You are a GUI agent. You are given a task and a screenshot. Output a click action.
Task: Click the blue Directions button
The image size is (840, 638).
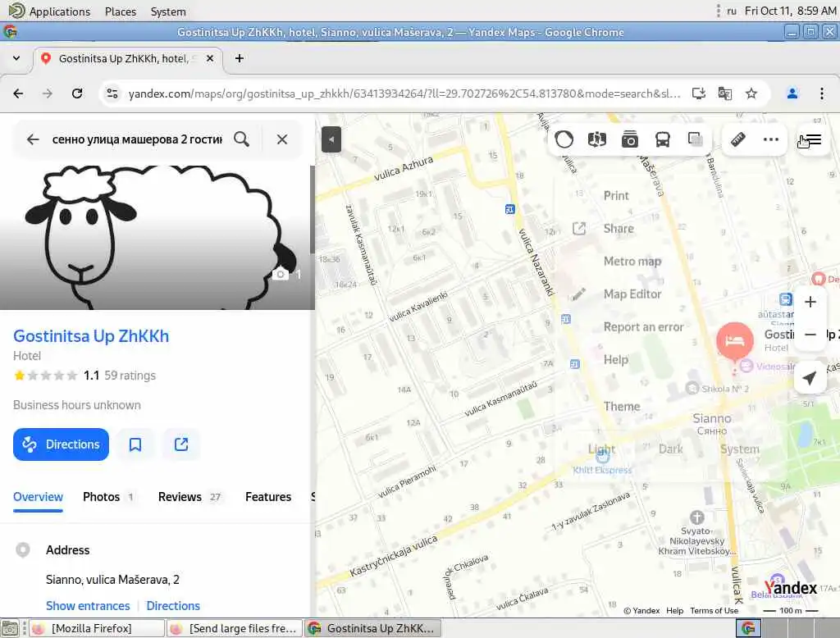61,444
